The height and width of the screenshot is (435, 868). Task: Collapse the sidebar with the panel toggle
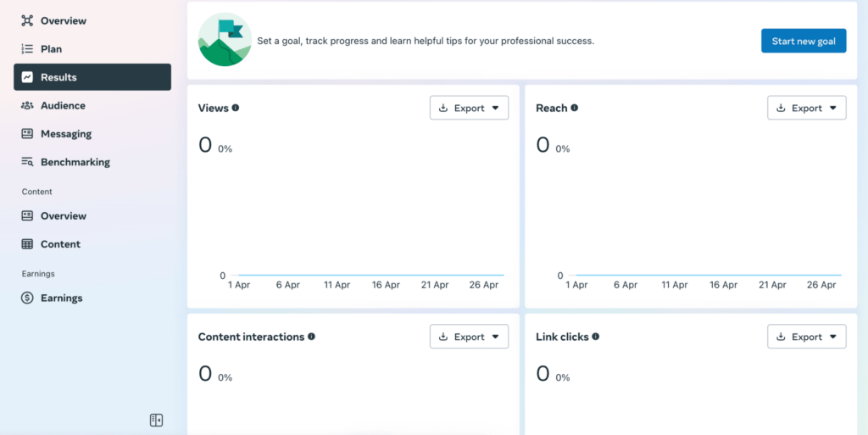point(156,420)
